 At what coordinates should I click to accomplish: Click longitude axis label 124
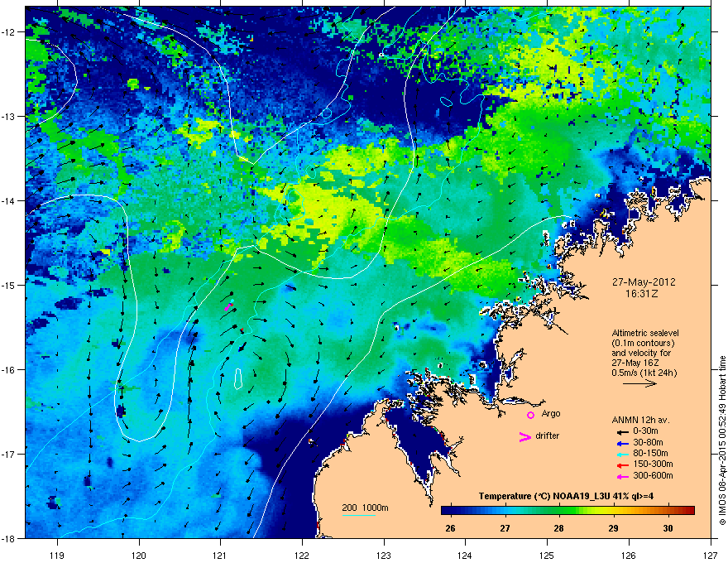point(465,555)
